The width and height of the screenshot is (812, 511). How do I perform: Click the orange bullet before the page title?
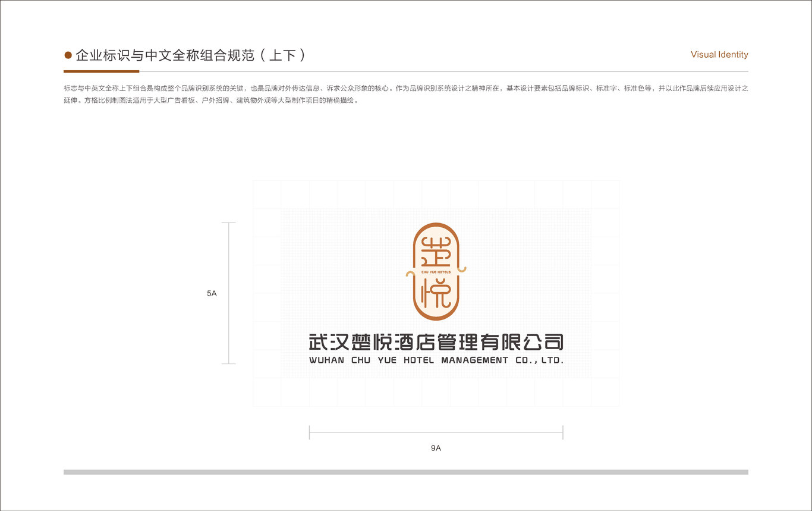[x=68, y=55]
